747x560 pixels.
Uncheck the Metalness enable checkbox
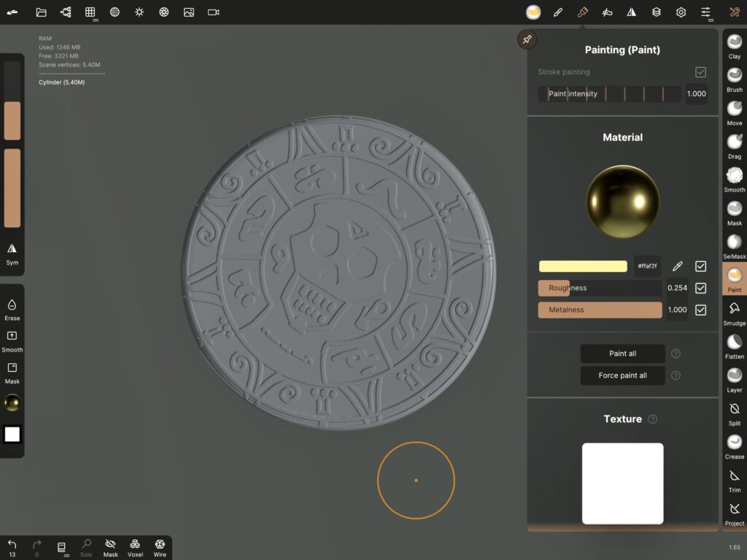(x=700, y=310)
